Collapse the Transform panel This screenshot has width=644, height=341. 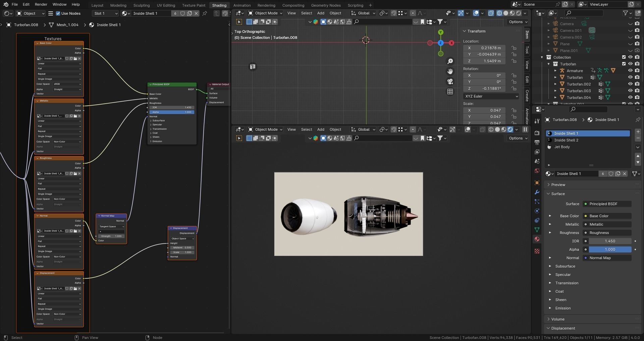pyautogui.click(x=465, y=31)
